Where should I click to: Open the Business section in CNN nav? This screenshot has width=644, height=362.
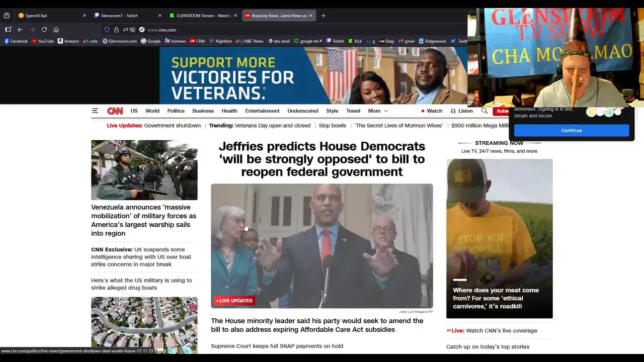click(x=203, y=111)
